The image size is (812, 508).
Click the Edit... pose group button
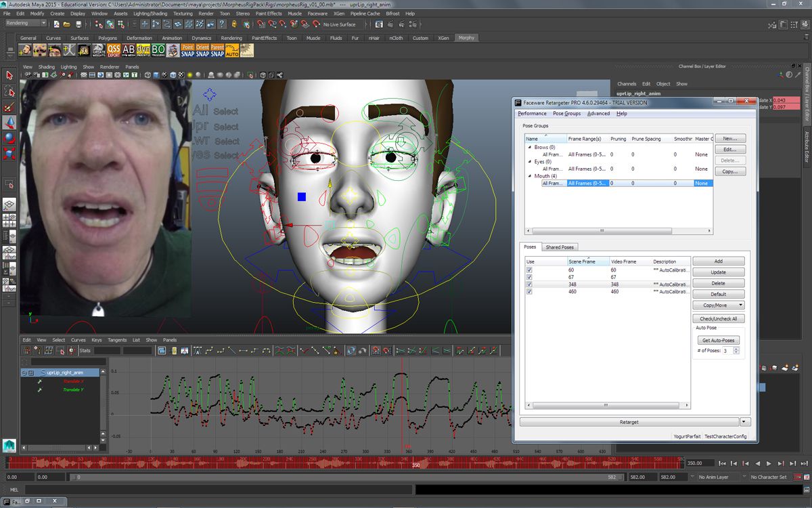point(730,149)
